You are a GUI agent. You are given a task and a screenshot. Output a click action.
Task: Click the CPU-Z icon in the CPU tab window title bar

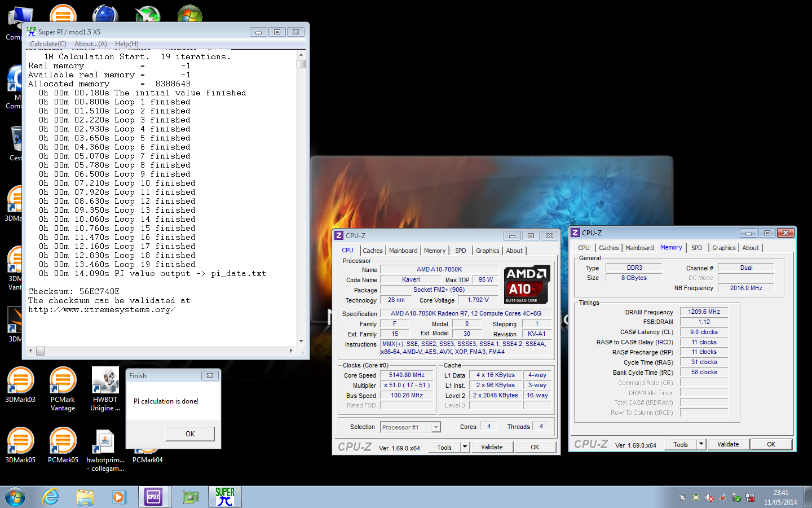click(x=339, y=235)
